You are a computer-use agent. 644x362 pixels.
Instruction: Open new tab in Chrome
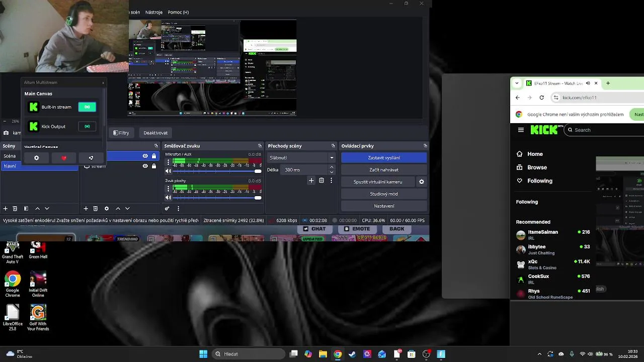click(608, 83)
